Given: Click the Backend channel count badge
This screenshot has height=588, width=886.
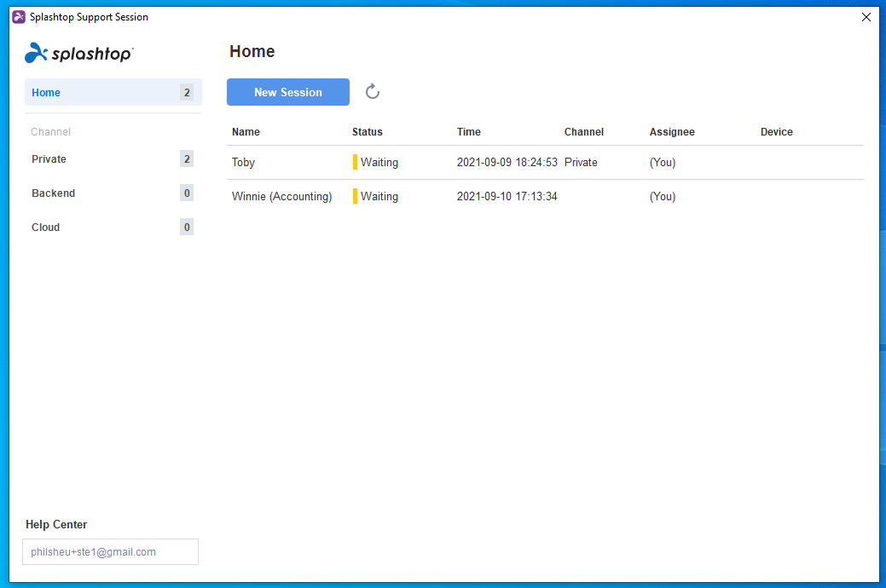Looking at the screenshot, I should pyautogui.click(x=187, y=193).
